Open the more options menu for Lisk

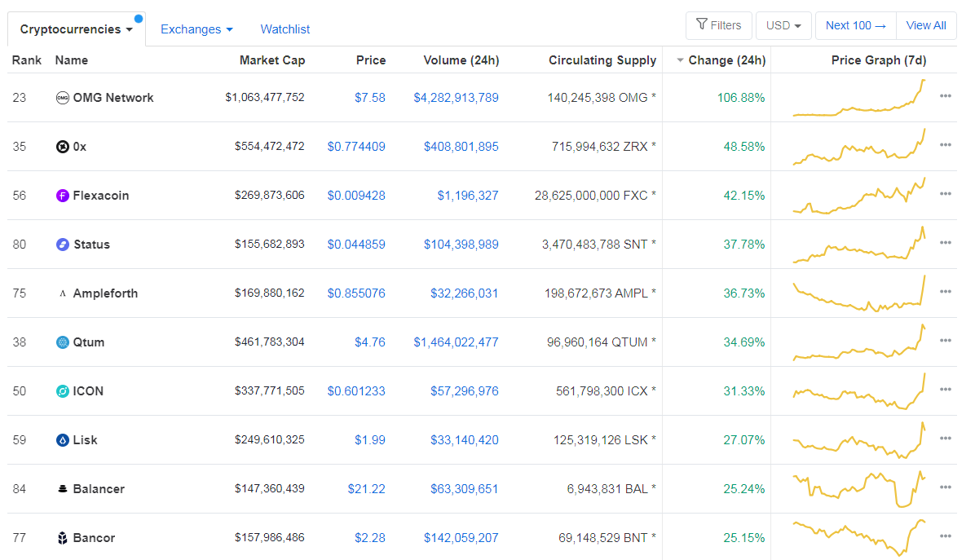click(945, 439)
